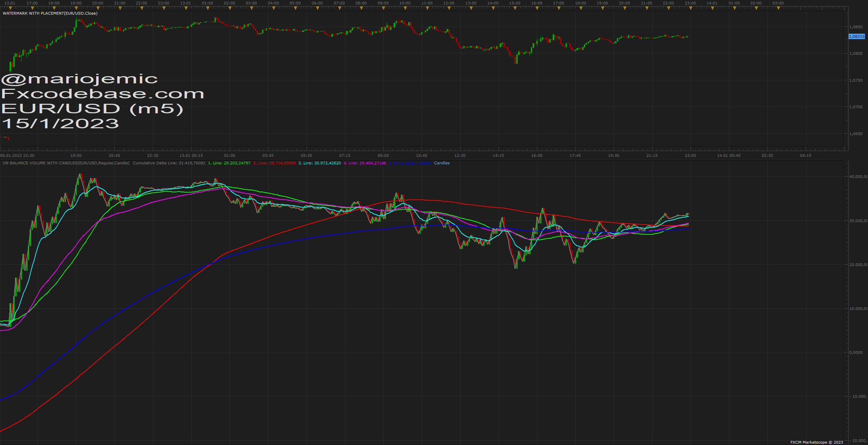The height and width of the screenshot is (445, 868).
Task: Click the 1,0800 price axis label
Action: point(856,53)
